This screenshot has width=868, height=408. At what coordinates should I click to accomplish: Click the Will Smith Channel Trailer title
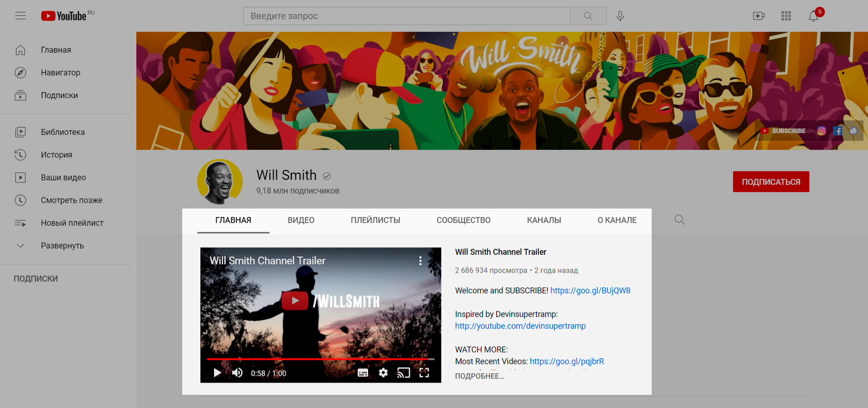pyautogui.click(x=500, y=252)
